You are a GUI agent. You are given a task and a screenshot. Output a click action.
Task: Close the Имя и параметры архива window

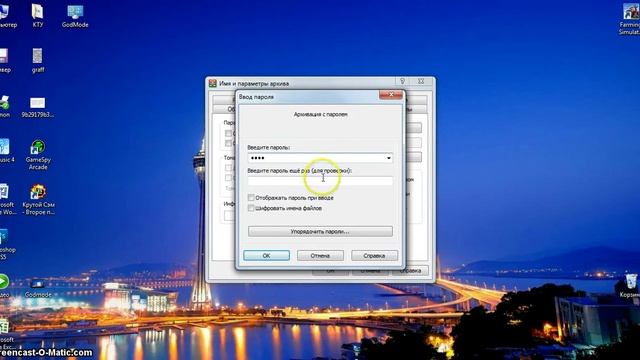point(421,82)
